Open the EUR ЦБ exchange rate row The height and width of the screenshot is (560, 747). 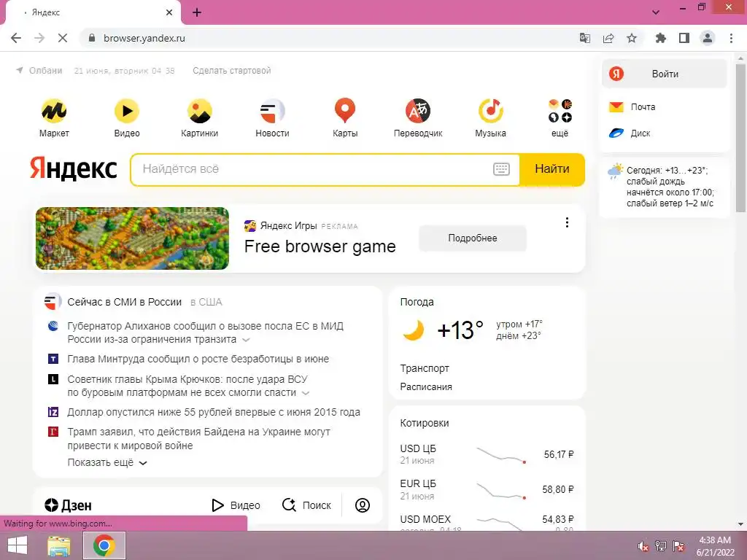pyautogui.click(x=487, y=489)
